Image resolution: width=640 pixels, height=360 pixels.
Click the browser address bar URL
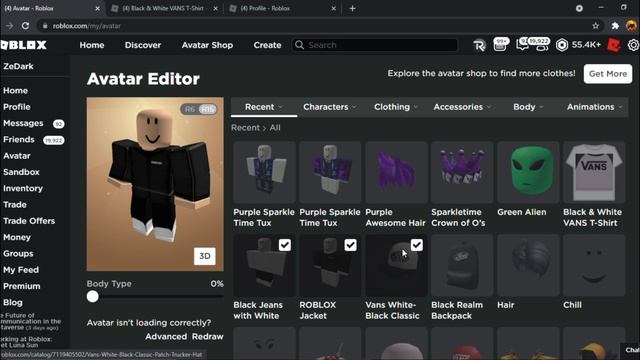click(x=87, y=26)
